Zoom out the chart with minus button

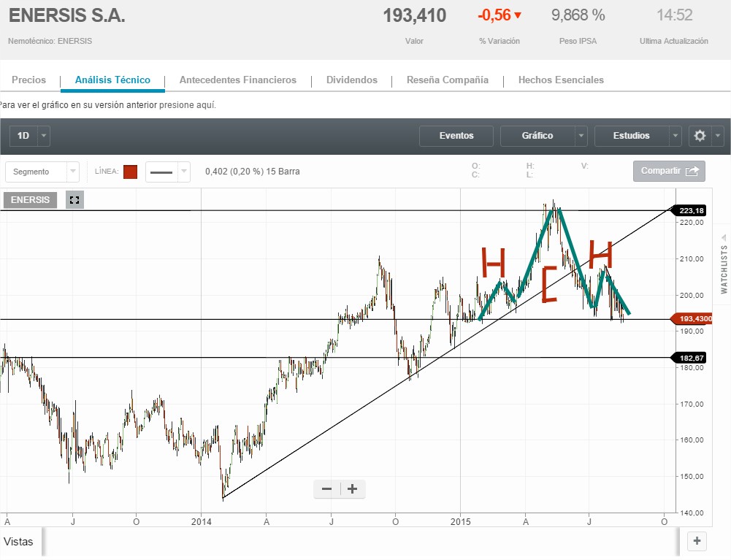327,488
